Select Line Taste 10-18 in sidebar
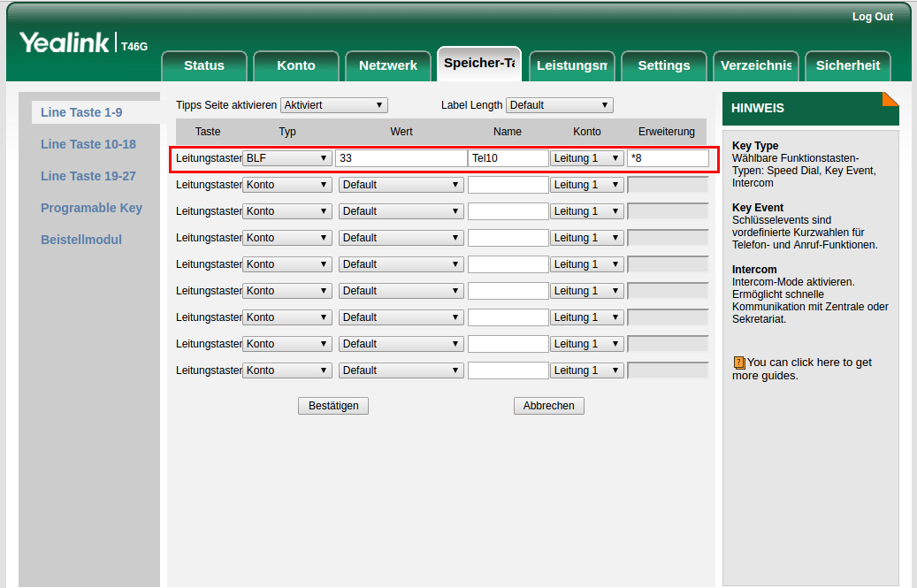The height and width of the screenshot is (588, 917). (x=88, y=144)
